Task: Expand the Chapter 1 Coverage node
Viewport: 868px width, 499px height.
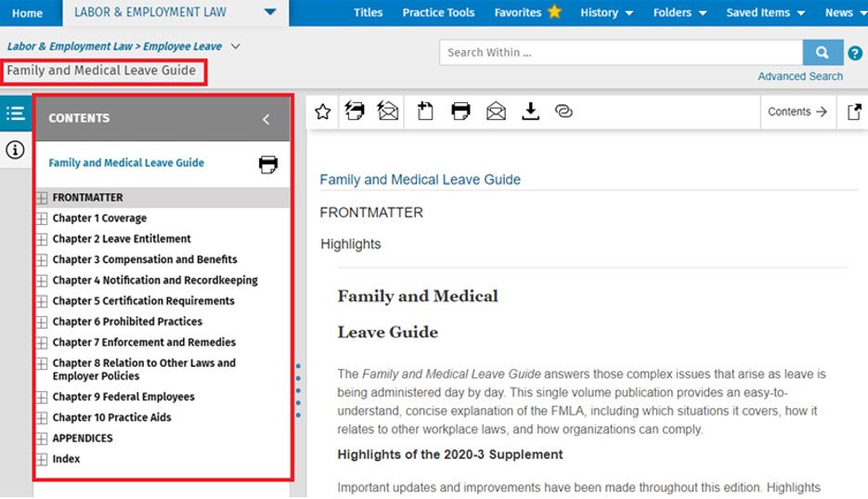Action: pos(41,218)
